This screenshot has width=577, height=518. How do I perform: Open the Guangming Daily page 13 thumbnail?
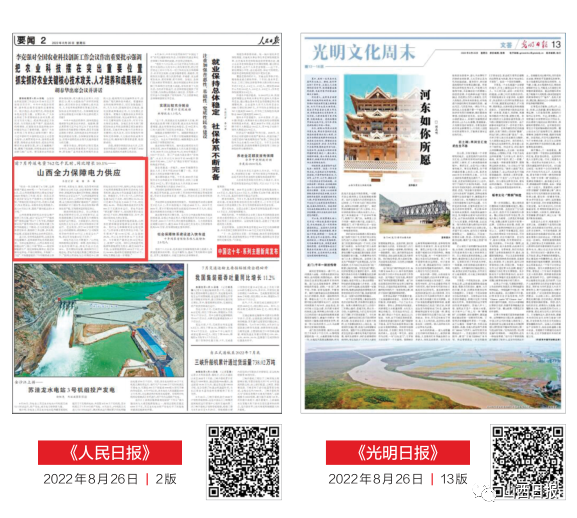tap(433, 223)
